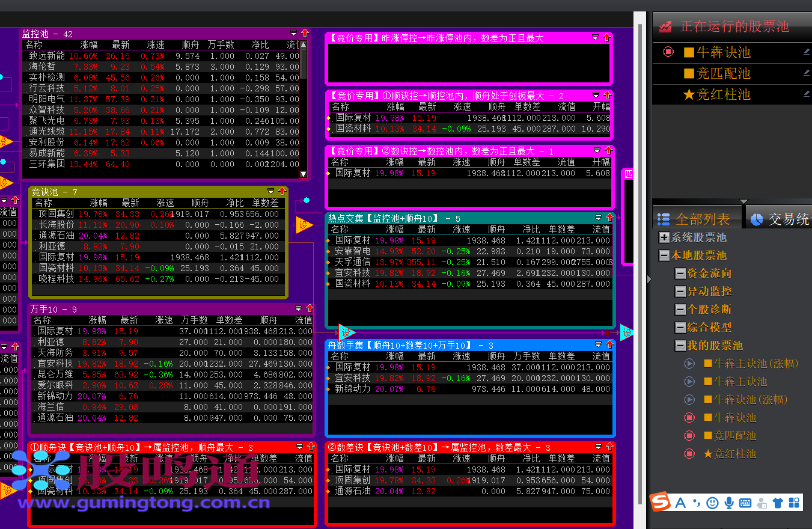The height and width of the screenshot is (529, 812).
Task: Click edit pencil icon beside 竞红柱池
Action: pyautogui.click(x=807, y=94)
